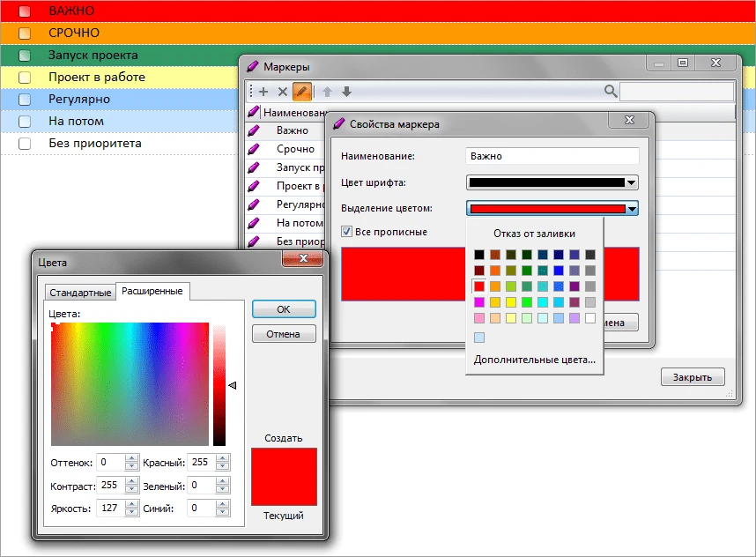Open the Цвет шрифта color dropdown
This screenshot has width=756, height=557.
point(631,183)
